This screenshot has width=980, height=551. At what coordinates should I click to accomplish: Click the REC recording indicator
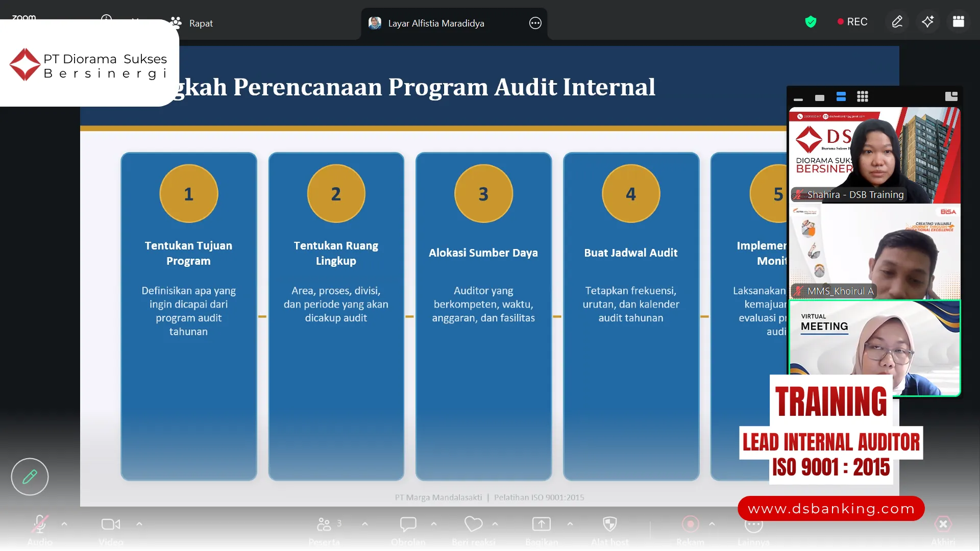852,22
